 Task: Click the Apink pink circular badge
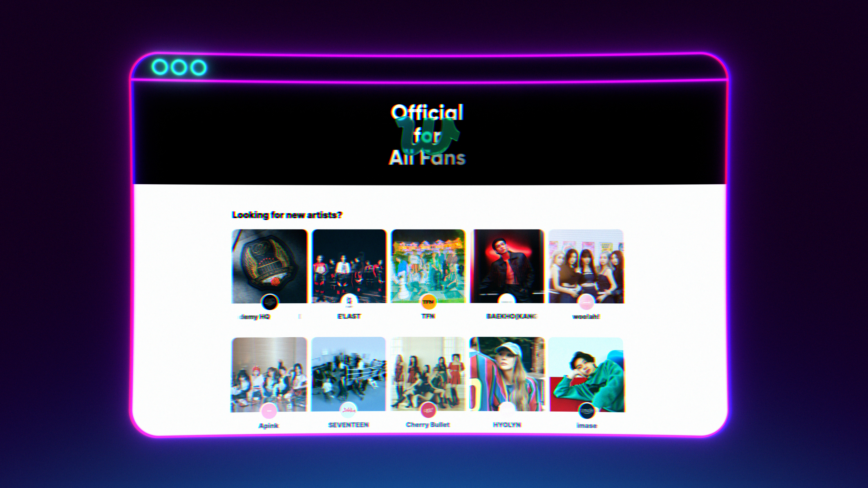269,411
